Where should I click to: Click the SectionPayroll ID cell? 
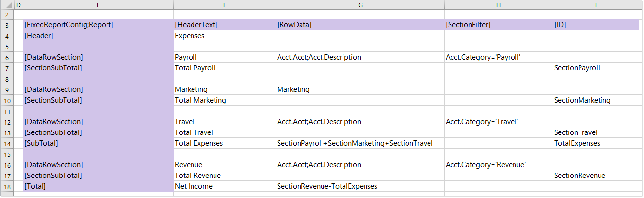(577, 68)
